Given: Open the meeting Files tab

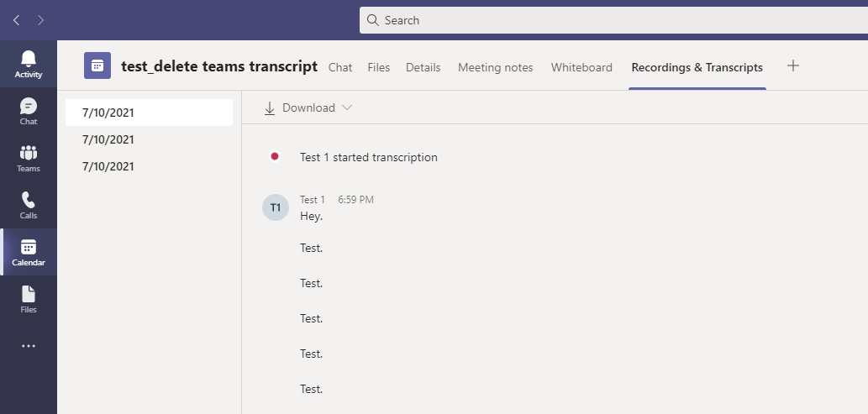Looking at the screenshot, I should [x=379, y=67].
